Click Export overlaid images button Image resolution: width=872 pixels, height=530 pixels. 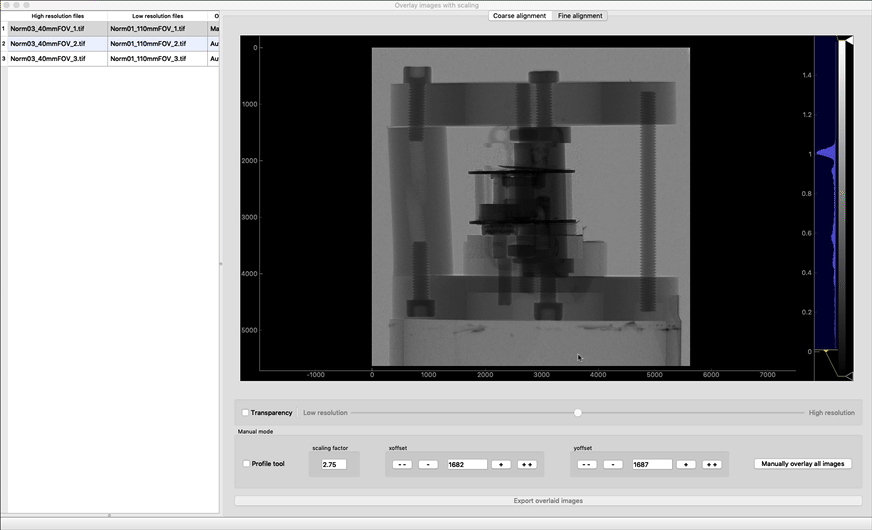[x=548, y=500]
